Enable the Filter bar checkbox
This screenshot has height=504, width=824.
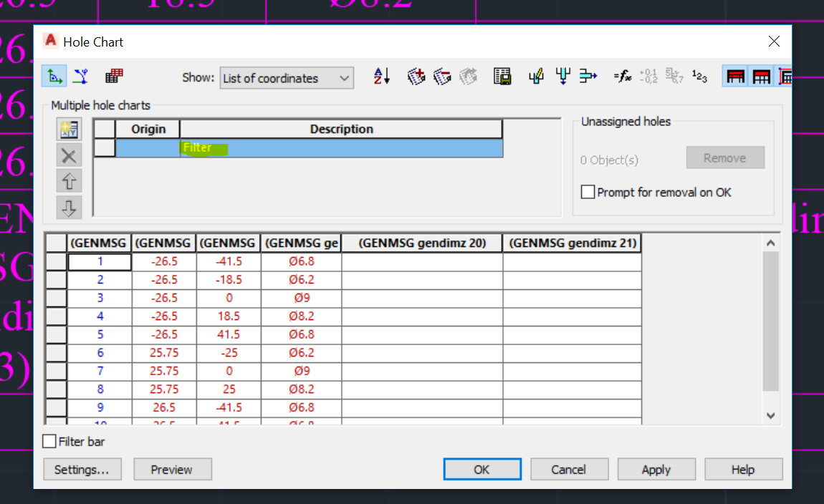pos(49,441)
